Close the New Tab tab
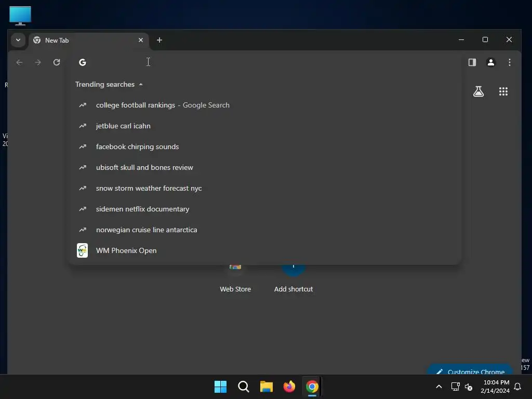Image resolution: width=532 pixels, height=399 pixels. click(x=141, y=40)
